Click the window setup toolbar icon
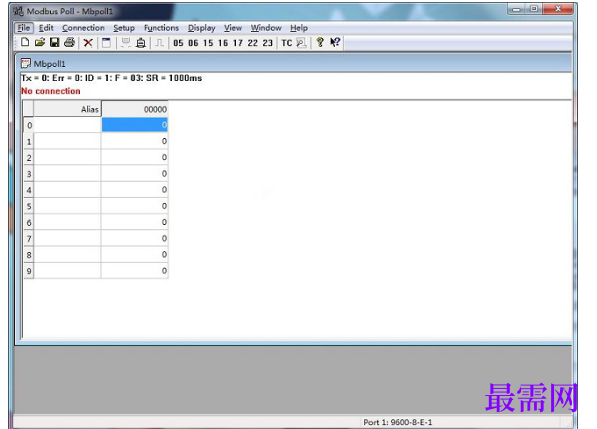 107,43
